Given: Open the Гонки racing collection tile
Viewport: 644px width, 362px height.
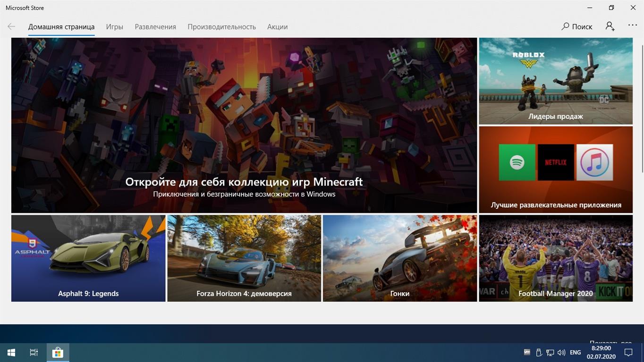Looking at the screenshot, I should [x=400, y=258].
